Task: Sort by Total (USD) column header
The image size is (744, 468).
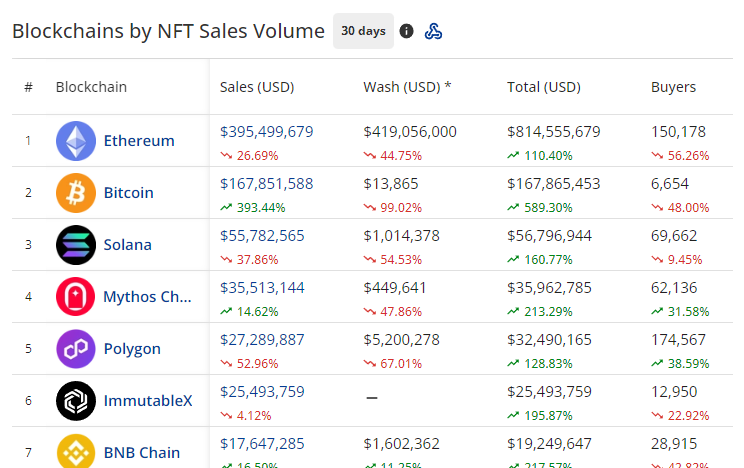Action: pyautogui.click(x=544, y=87)
